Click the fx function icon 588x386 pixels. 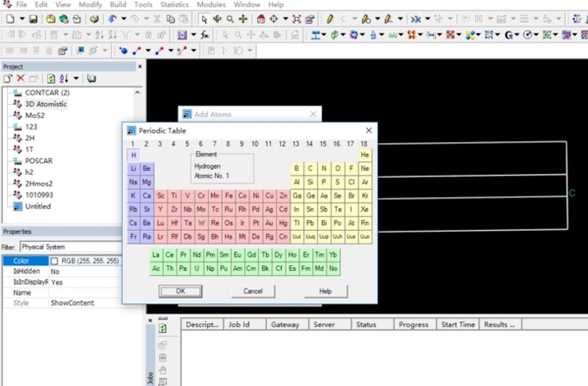pyautogui.click(x=205, y=35)
